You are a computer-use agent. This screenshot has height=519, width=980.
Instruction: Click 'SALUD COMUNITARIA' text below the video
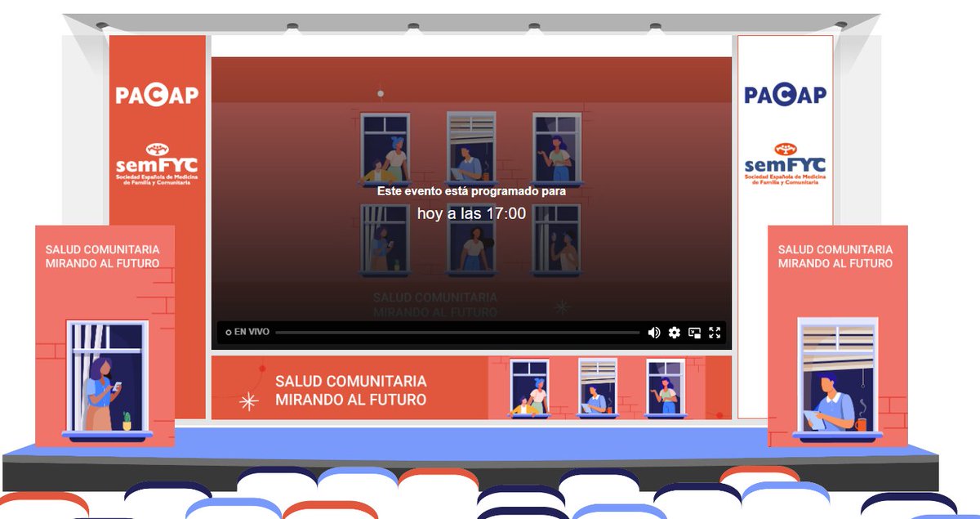[351, 382]
